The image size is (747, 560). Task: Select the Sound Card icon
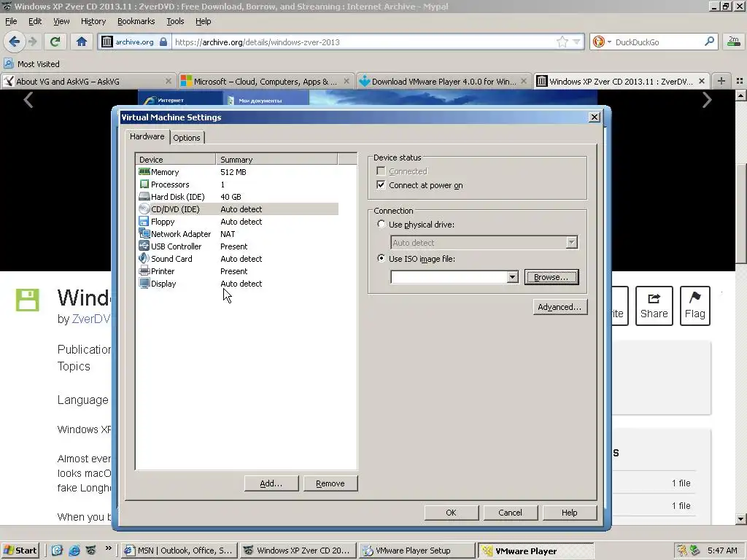(x=144, y=258)
